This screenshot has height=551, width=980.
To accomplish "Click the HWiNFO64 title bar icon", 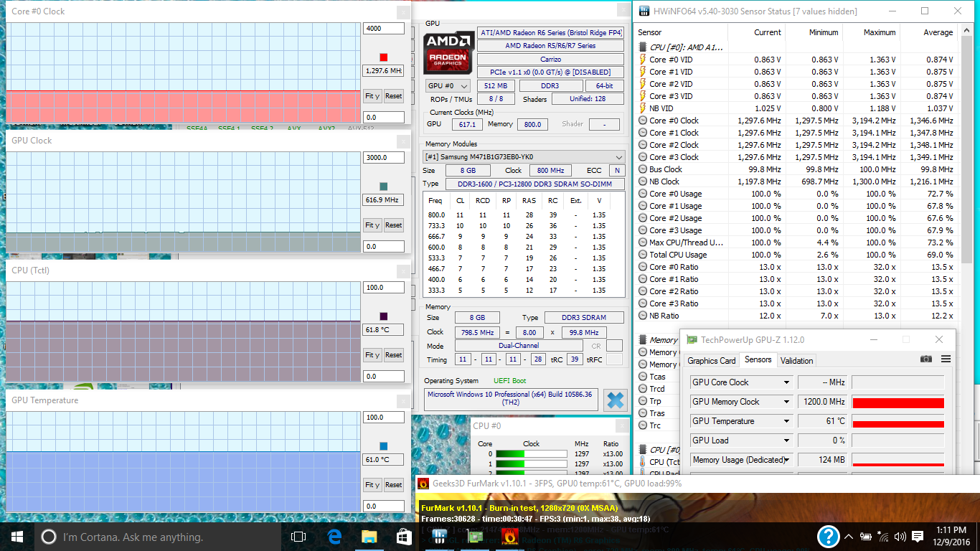I will [643, 11].
